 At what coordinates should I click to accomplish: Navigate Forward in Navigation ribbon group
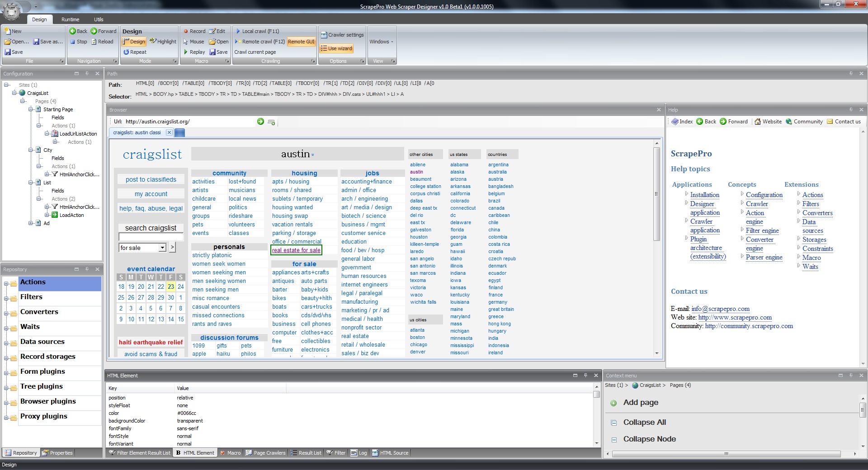click(104, 31)
